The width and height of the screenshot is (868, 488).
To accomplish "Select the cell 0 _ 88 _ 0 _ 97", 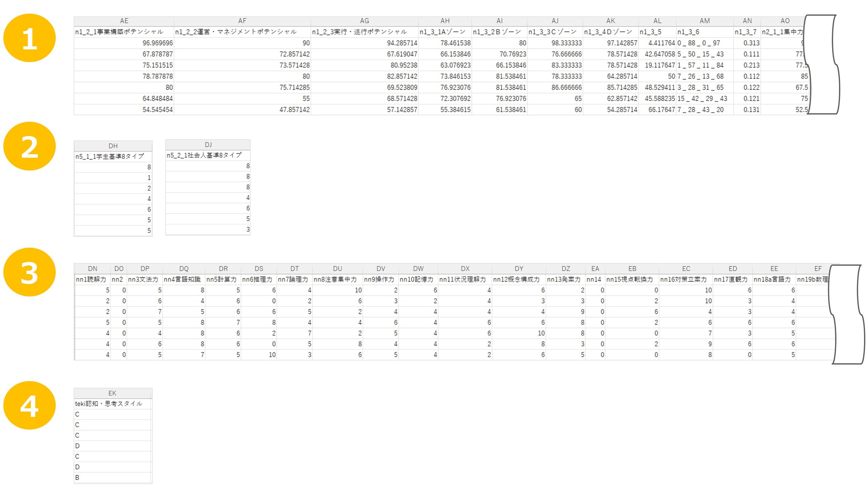I will coord(705,43).
